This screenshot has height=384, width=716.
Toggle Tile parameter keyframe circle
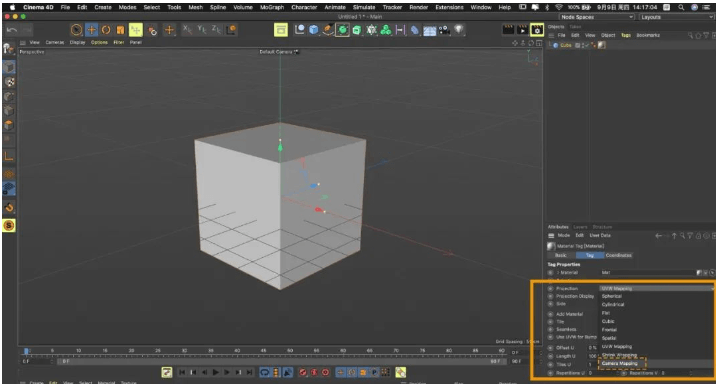click(550, 322)
